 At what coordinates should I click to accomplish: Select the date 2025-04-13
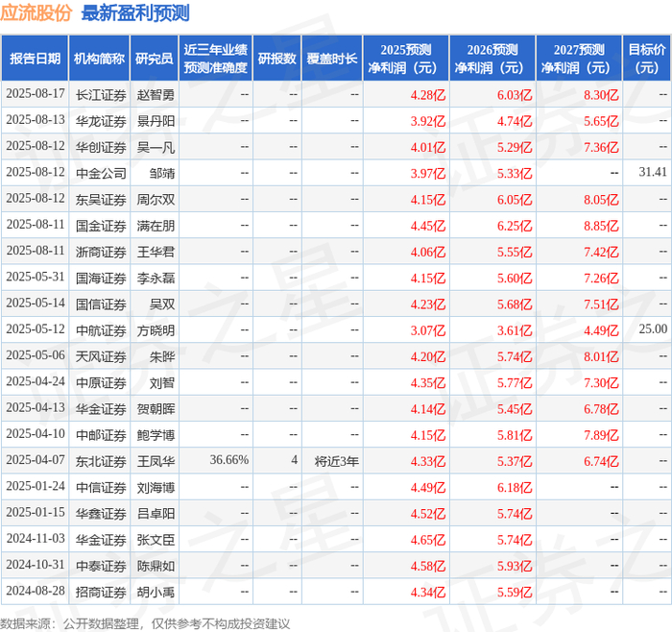36,408
